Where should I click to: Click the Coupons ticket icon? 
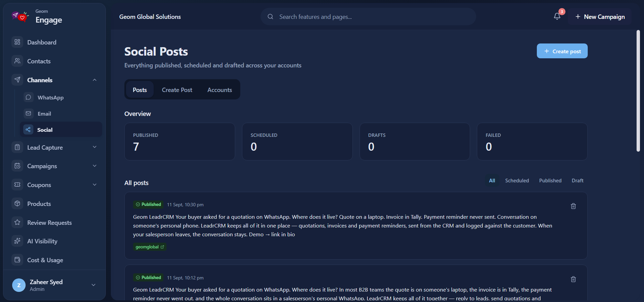point(17,185)
